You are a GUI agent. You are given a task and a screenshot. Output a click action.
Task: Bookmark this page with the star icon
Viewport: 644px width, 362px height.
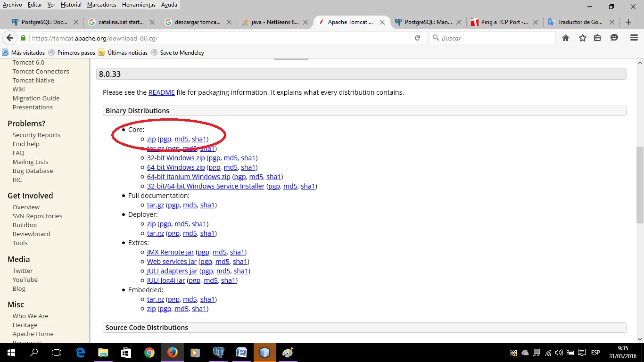coord(582,38)
